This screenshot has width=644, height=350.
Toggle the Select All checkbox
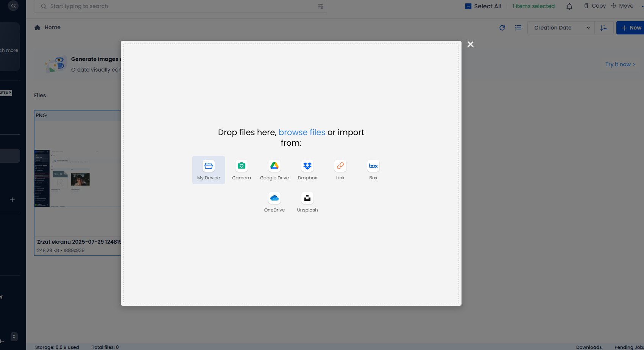coord(468,6)
